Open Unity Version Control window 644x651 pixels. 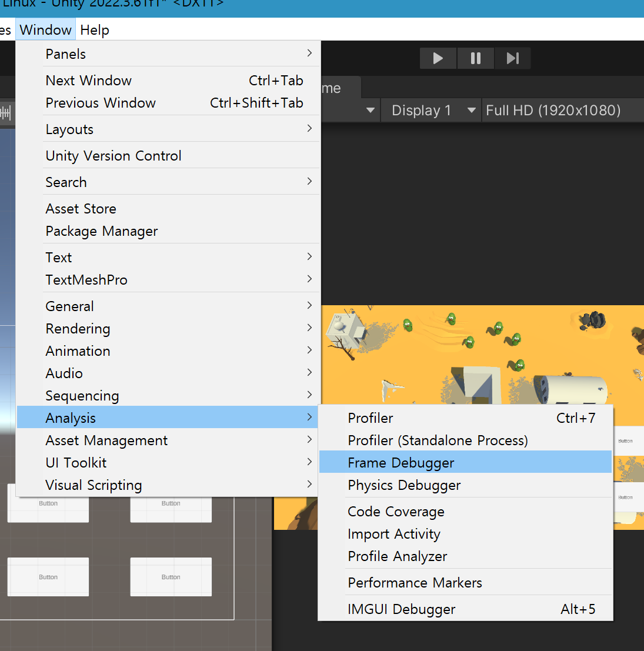coord(168,156)
